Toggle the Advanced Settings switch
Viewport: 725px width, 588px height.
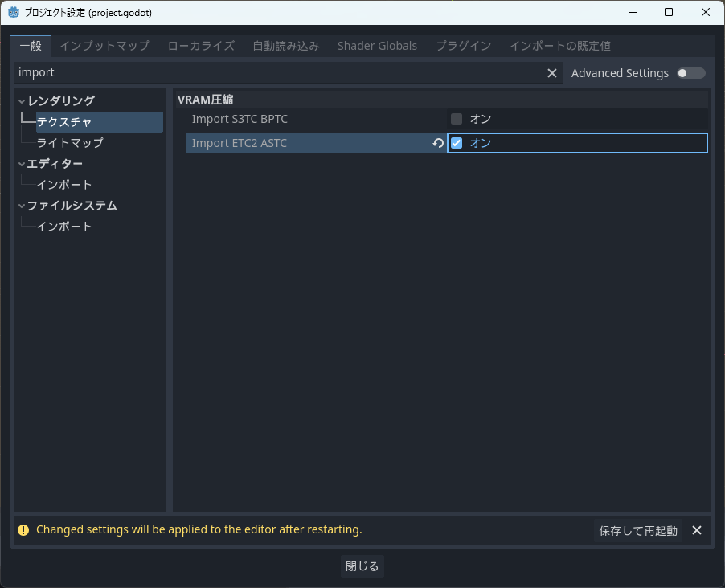pos(690,73)
